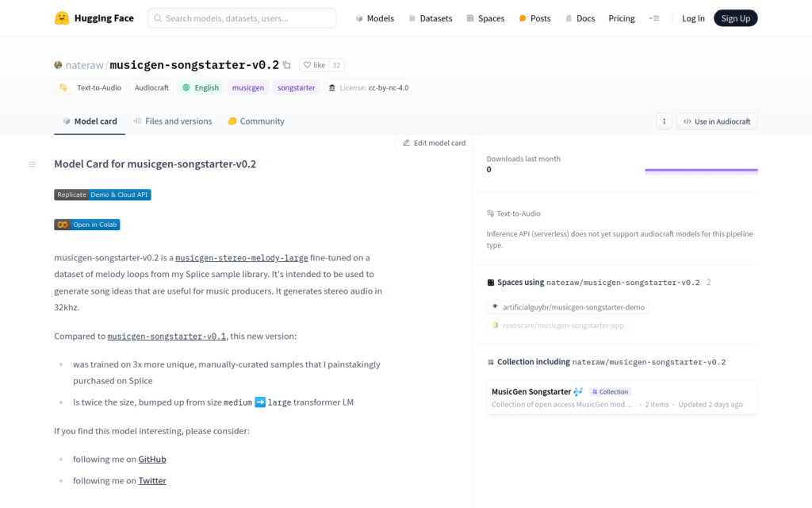Viewport: 812px width, 508px height.
Task: Click the downloads last month chart line
Action: point(701,170)
